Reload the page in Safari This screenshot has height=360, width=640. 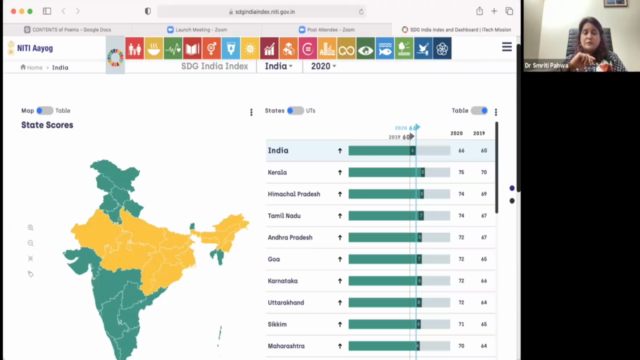[x=361, y=12]
